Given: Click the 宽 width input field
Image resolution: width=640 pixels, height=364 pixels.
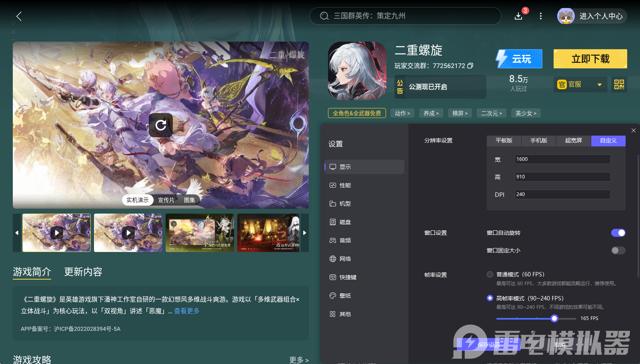Looking at the screenshot, I should point(562,159).
